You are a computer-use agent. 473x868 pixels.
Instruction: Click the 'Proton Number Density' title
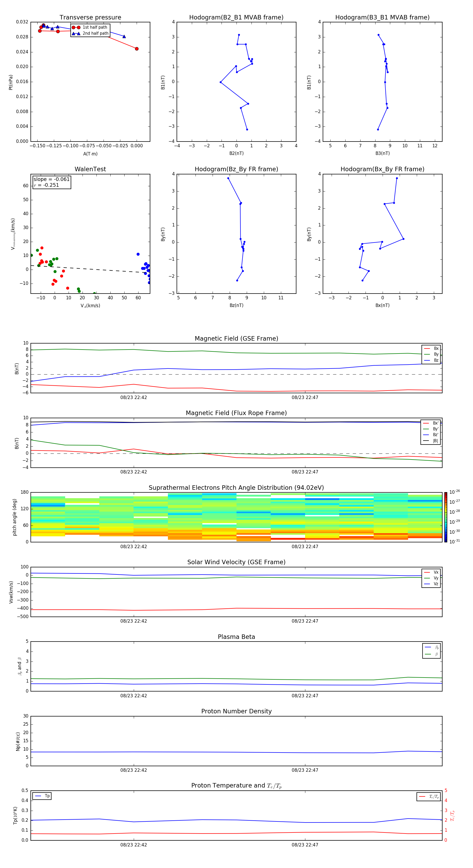pyautogui.click(x=236, y=711)
